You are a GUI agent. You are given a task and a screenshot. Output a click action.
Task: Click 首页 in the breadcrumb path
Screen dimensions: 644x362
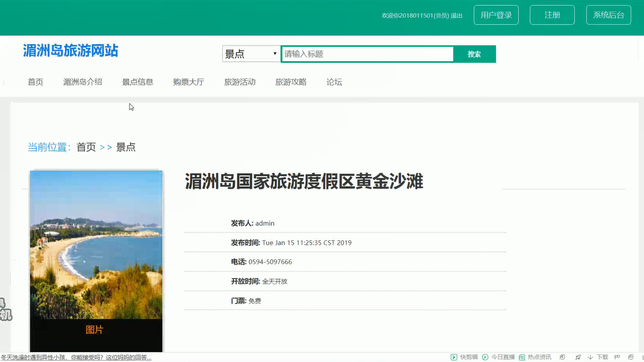pyautogui.click(x=86, y=147)
